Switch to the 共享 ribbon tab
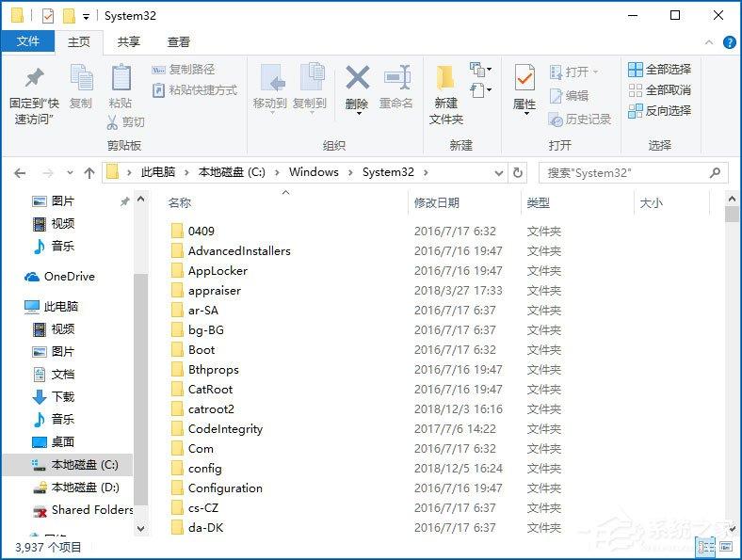742x560 pixels. tap(128, 42)
